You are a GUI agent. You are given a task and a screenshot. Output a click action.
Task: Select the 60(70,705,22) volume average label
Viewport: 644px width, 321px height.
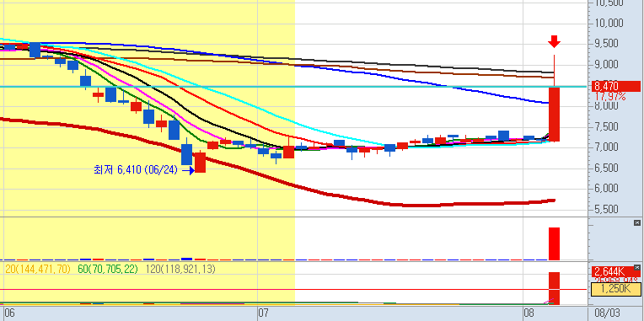coord(108,270)
